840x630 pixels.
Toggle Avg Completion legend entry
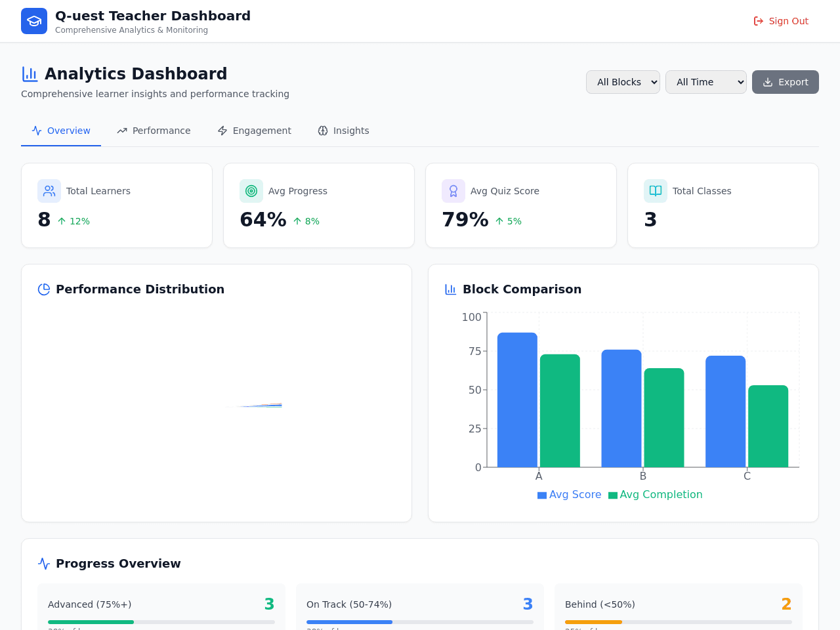655,495
